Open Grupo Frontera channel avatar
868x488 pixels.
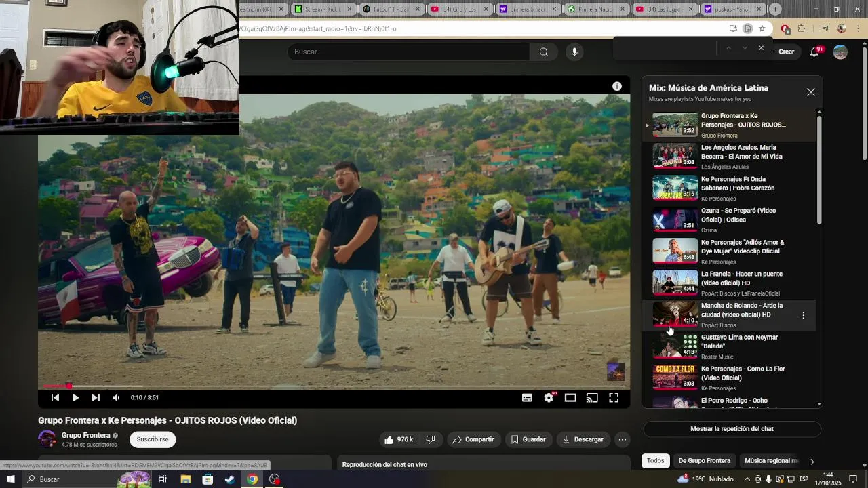[47, 439]
